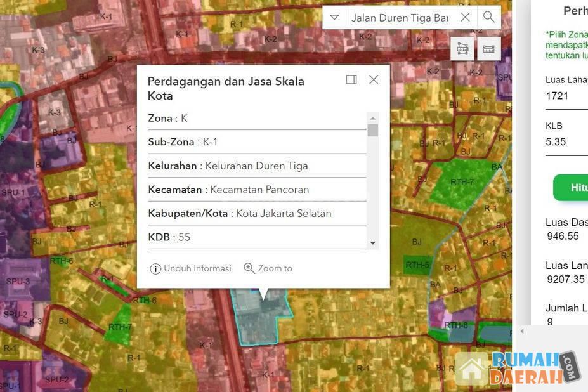Clear the Jalan Duren Tiga search text
Viewport: 588px width, 392px height.
pyautogui.click(x=465, y=17)
